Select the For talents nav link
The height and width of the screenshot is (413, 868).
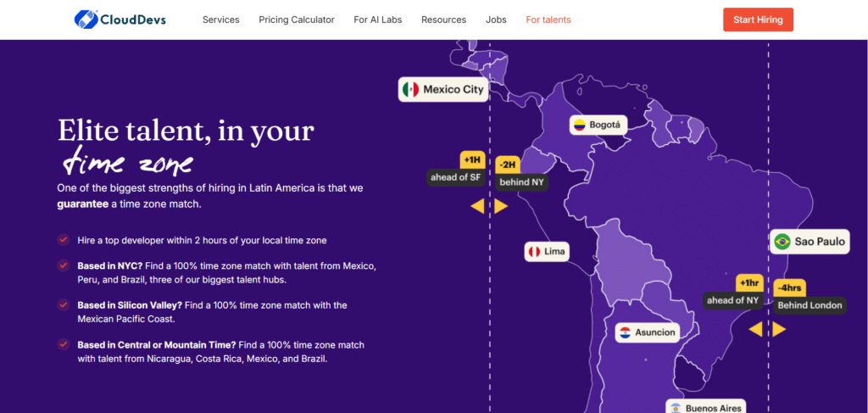point(548,20)
